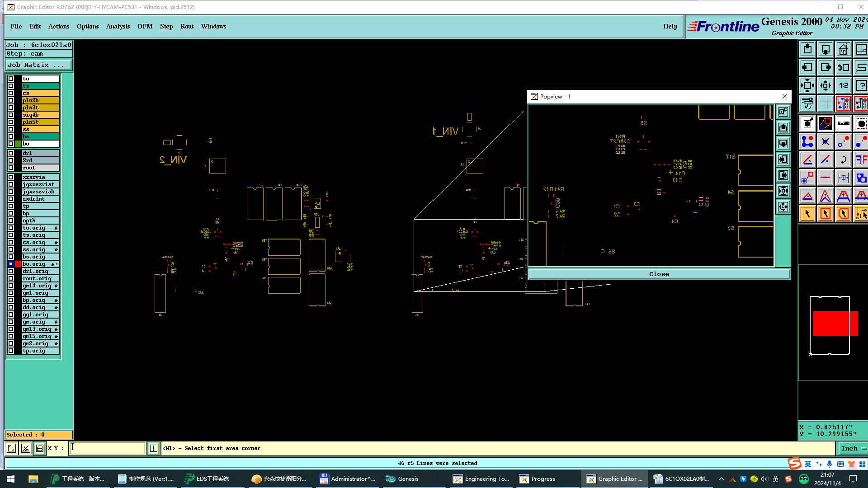Open the Analysis menu
The width and height of the screenshot is (868, 488).
tap(118, 26)
